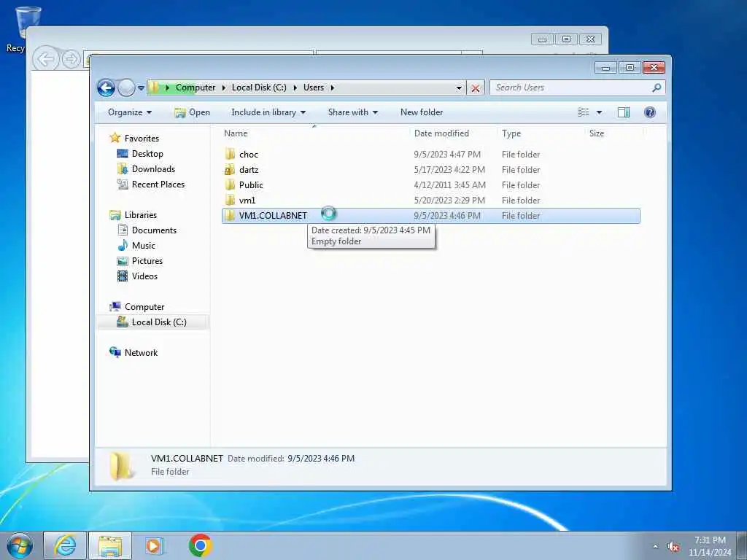This screenshot has width=747, height=560.
Task: Open the Share with menu
Action: coord(352,112)
